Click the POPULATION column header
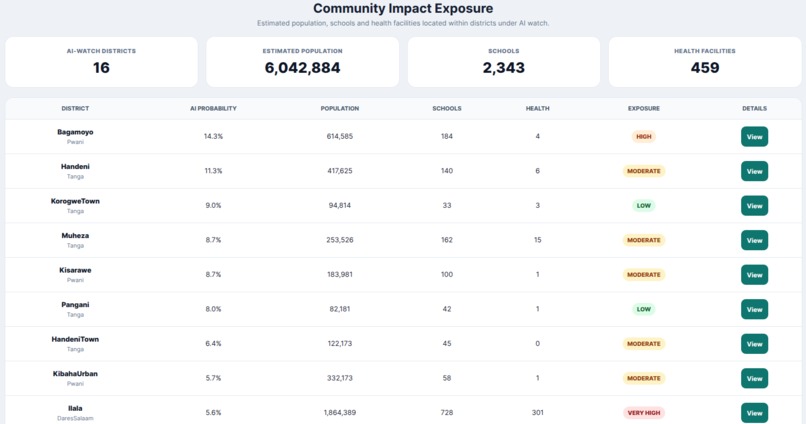This screenshot has width=806, height=424. click(x=340, y=108)
